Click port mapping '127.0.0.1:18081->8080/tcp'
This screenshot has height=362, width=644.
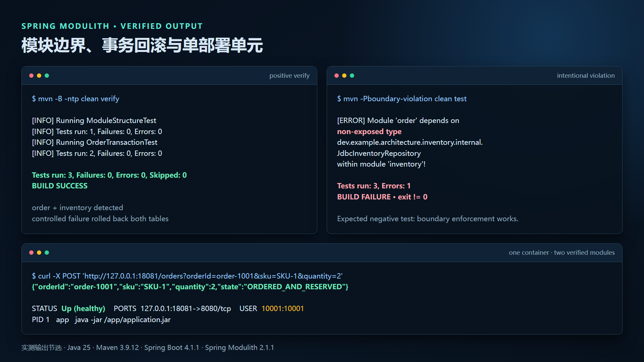[186, 309]
